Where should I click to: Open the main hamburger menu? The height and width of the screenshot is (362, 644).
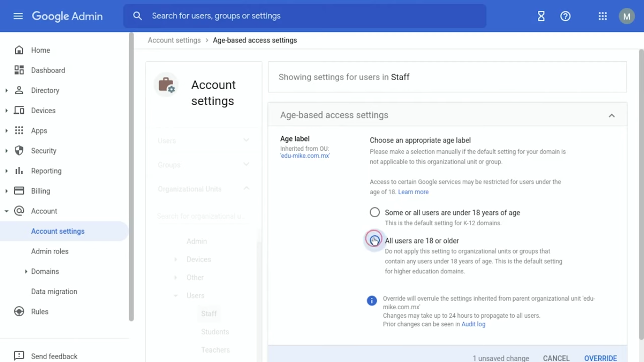point(18,16)
